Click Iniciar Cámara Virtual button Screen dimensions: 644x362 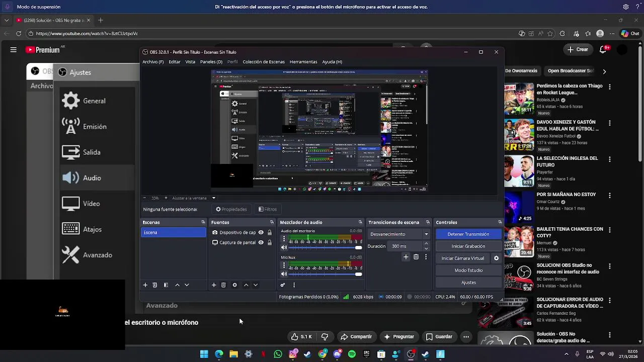pos(463,258)
